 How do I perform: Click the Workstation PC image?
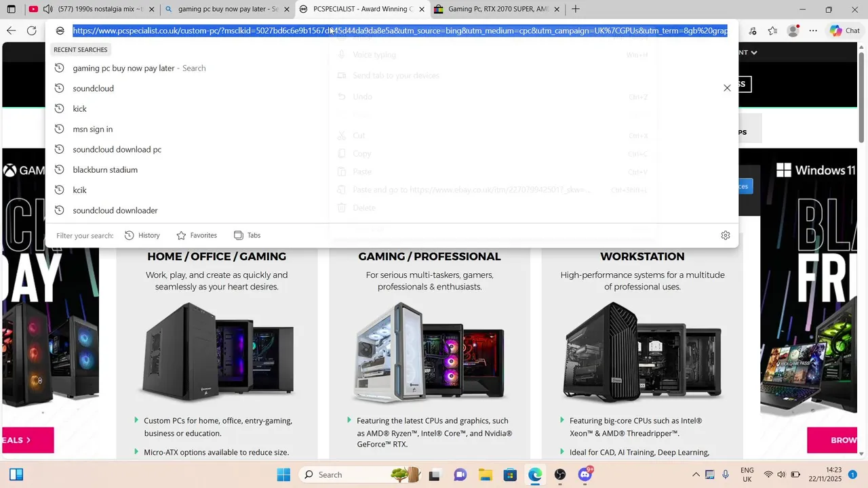[x=642, y=352]
